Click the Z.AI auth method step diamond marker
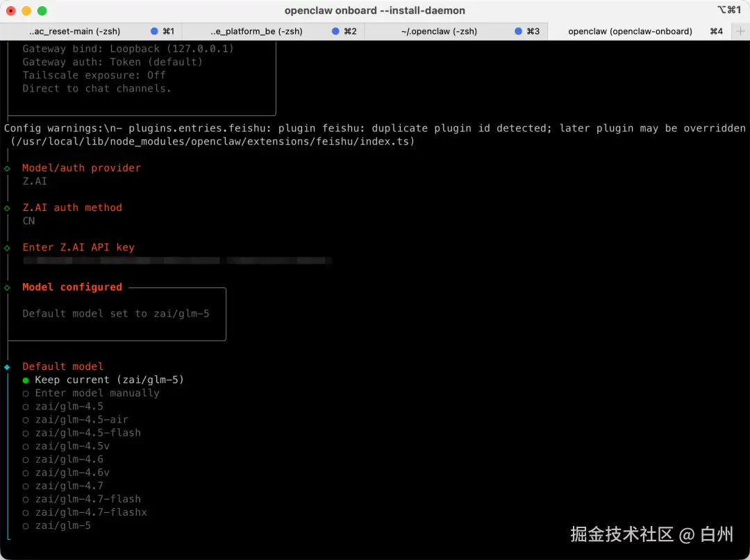The height and width of the screenshot is (560, 750). [x=7, y=208]
